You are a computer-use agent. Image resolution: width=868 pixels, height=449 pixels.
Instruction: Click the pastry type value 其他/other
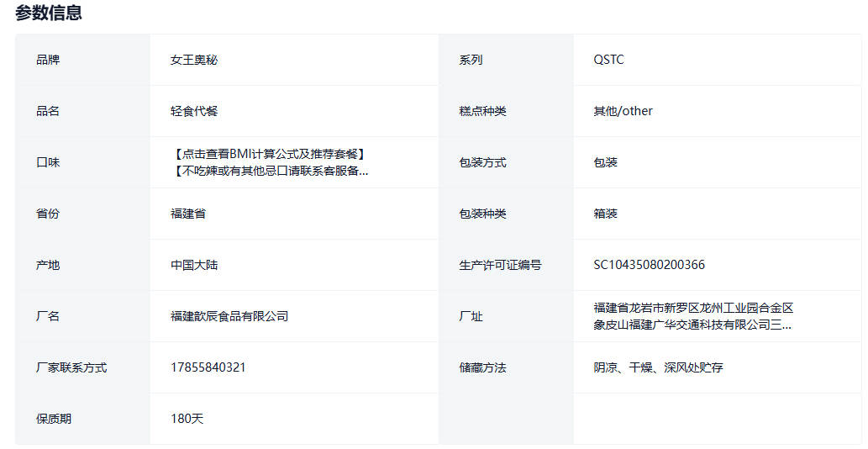[623, 111]
